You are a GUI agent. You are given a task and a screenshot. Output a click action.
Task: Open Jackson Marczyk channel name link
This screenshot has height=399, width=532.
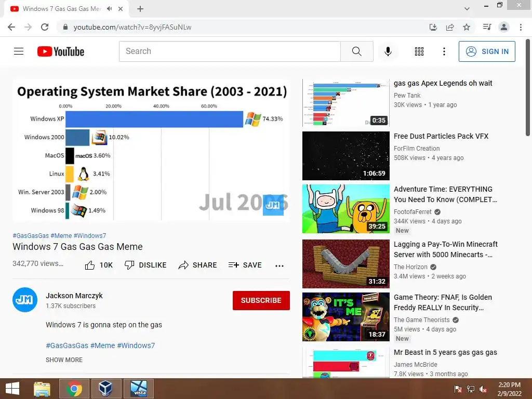[x=74, y=296]
